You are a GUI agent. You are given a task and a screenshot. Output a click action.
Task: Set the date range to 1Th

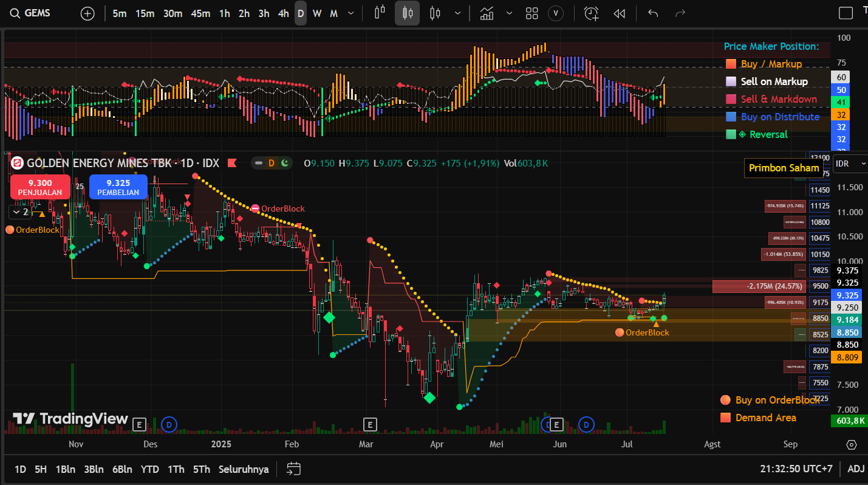coord(176,469)
